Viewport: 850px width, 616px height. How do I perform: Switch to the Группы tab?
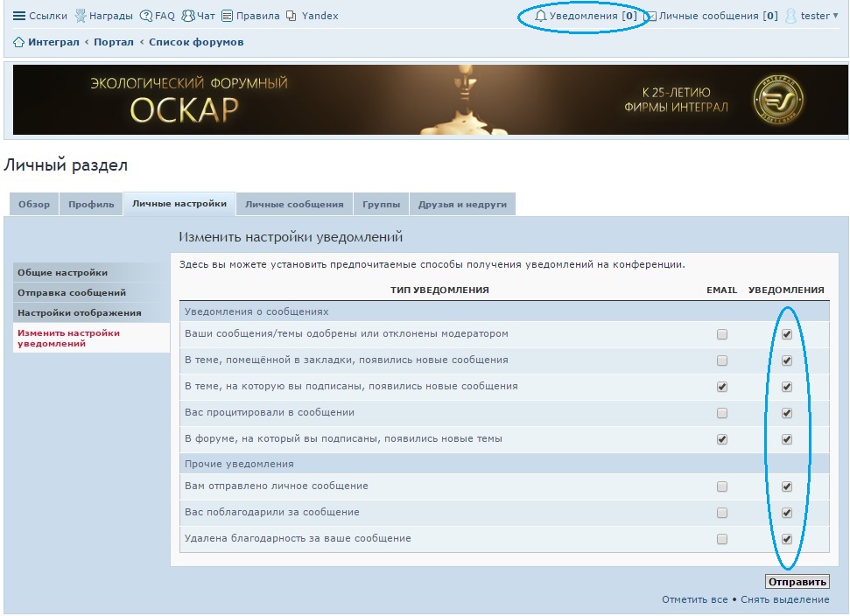point(381,204)
